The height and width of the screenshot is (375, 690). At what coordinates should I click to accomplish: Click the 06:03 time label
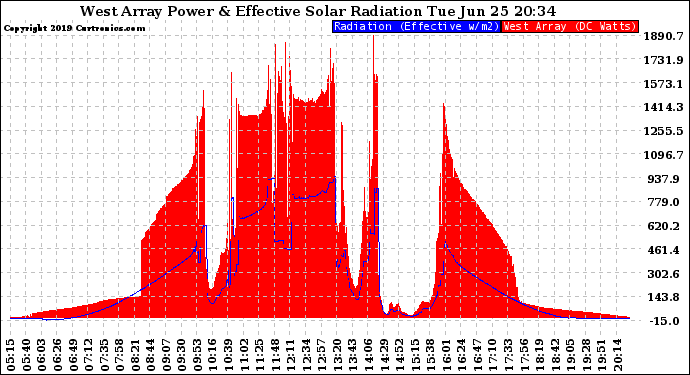(42, 355)
